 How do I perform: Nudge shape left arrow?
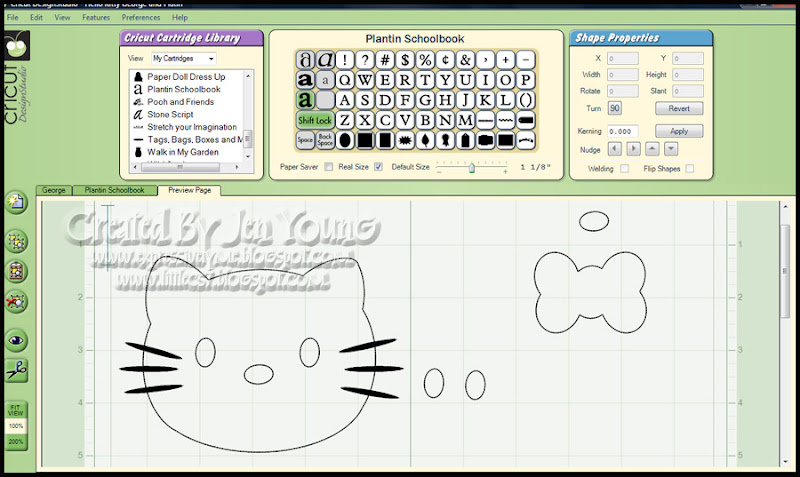click(x=615, y=149)
